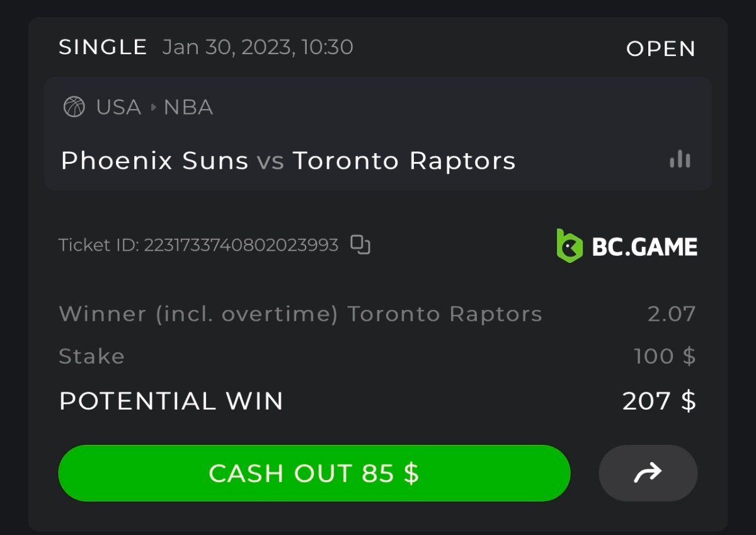Click the 207 $ potential win amount
The width and height of the screenshot is (756, 535).
[659, 401]
